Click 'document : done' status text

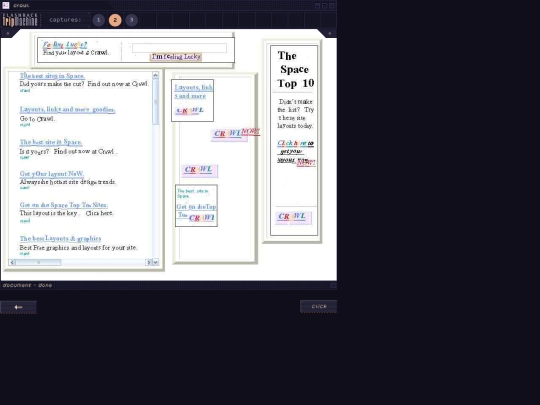click(x=27, y=285)
